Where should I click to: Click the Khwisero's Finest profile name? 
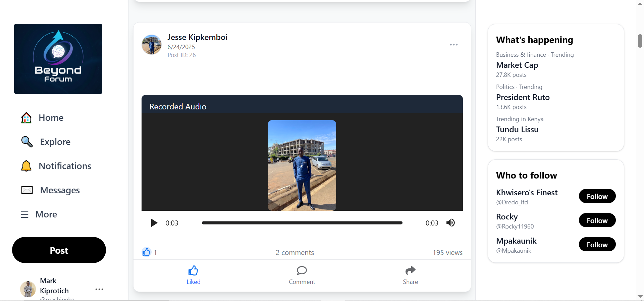click(x=527, y=193)
